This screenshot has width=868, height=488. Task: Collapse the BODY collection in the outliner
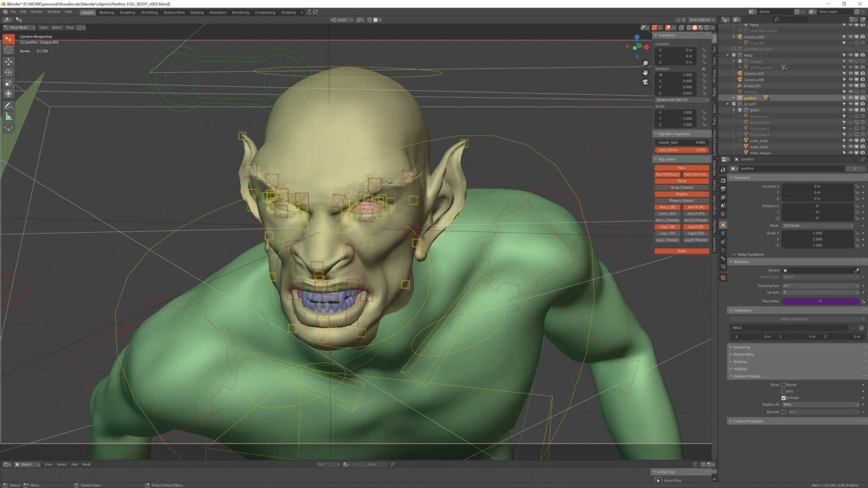[x=734, y=110]
